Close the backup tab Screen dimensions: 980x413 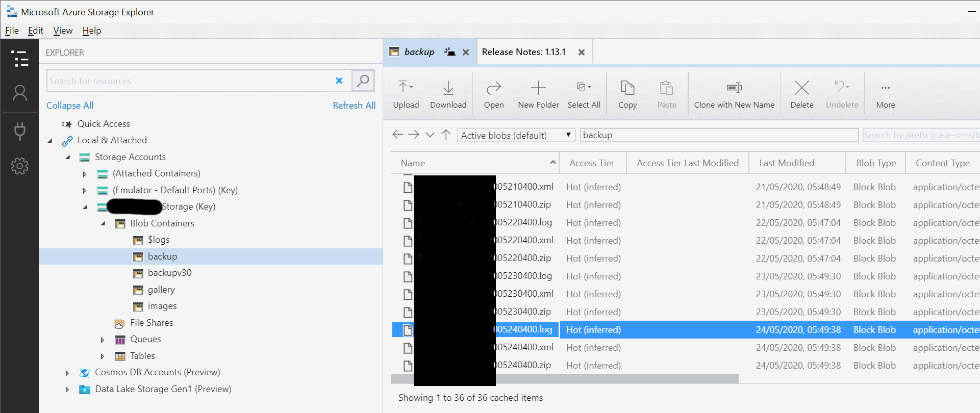pos(466,52)
